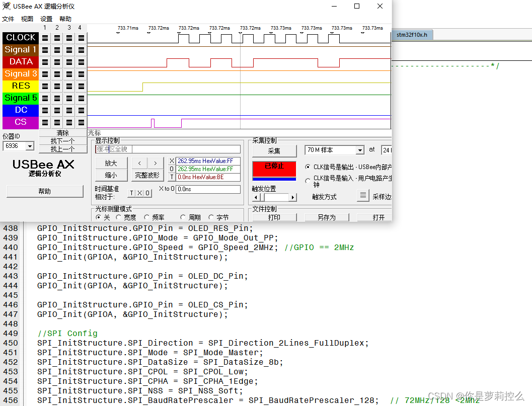Screen dimensions: 532x406
Task: Toggle Signal 1 trigger icon in column 2
Action: (x=57, y=50)
